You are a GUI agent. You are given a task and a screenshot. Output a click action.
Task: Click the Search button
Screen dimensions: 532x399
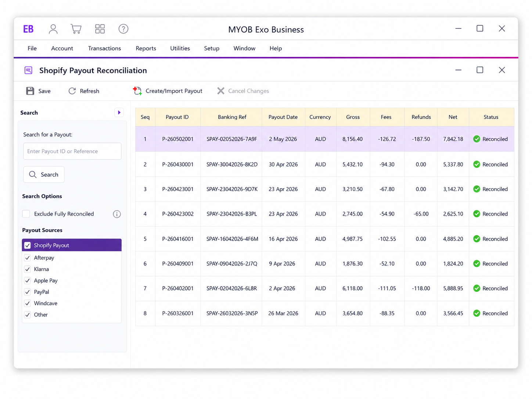point(44,175)
